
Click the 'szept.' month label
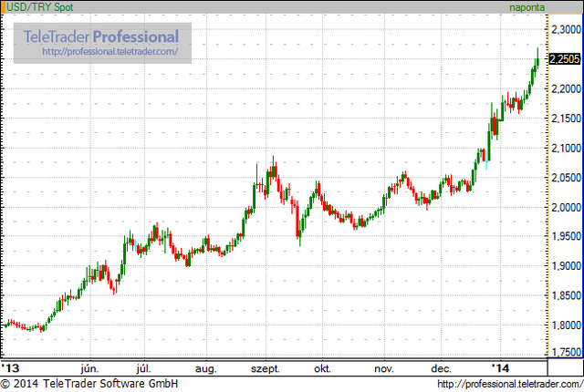(x=266, y=369)
